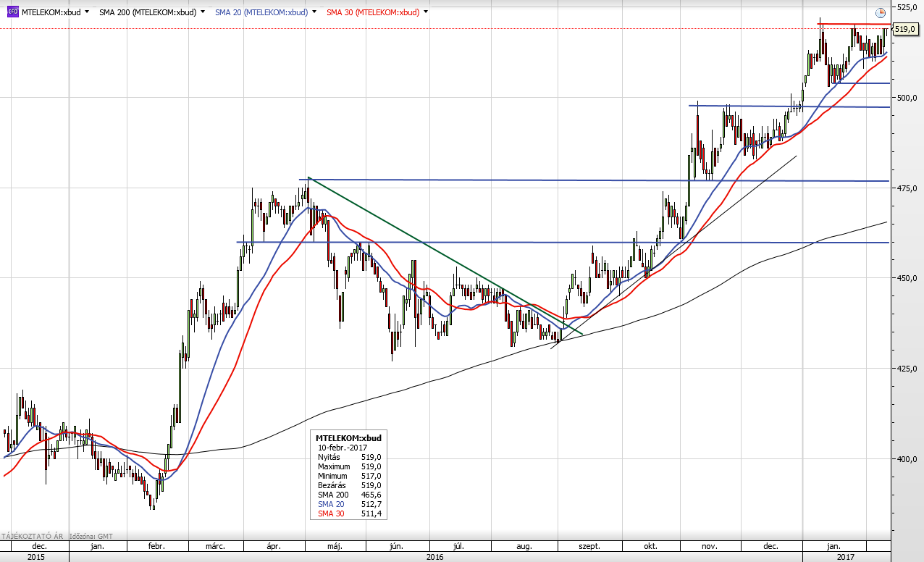Click the okt. month label on the time axis
Image resolution: width=924 pixels, height=562 pixels.
(x=650, y=546)
